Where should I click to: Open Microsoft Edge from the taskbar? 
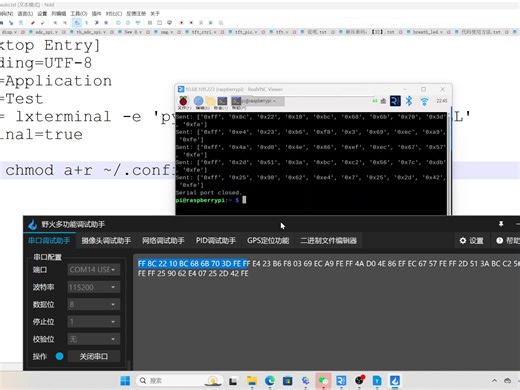point(270,381)
